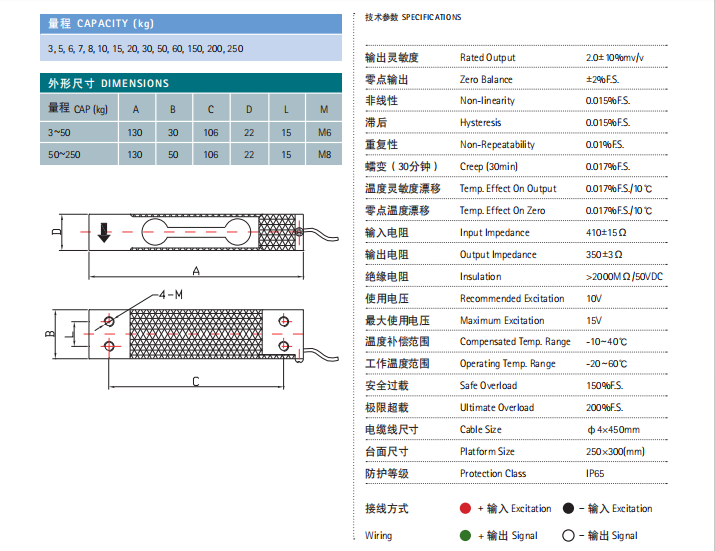Click the value '150%F.S.'
Image resolution: width=715 pixels, height=551 pixels.
(x=604, y=385)
